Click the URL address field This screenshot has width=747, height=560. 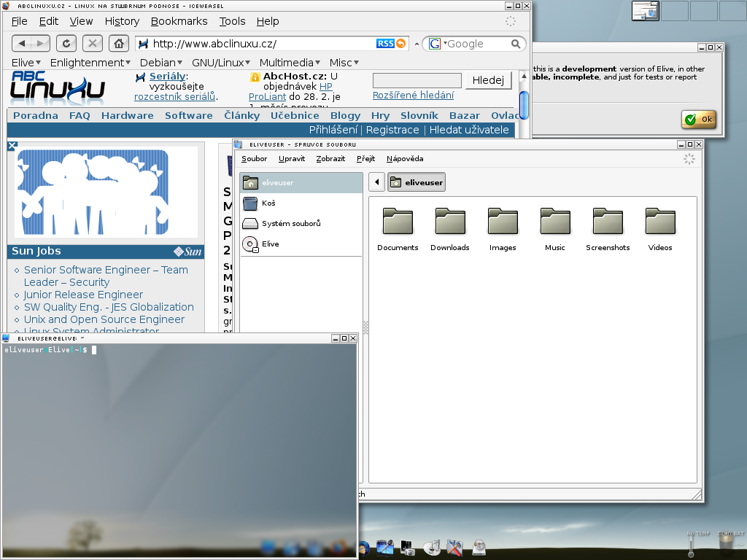pos(263,44)
